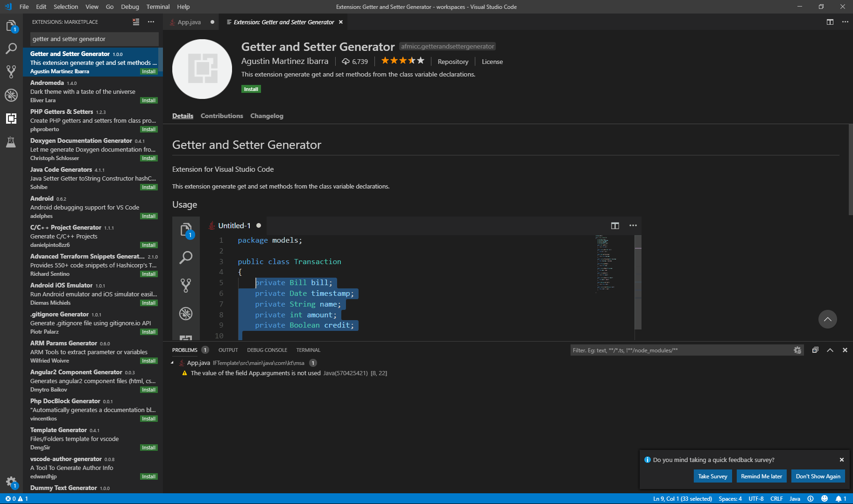Open the Debug menu
Screen dimensions: 853x504
(x=130, y=7)
